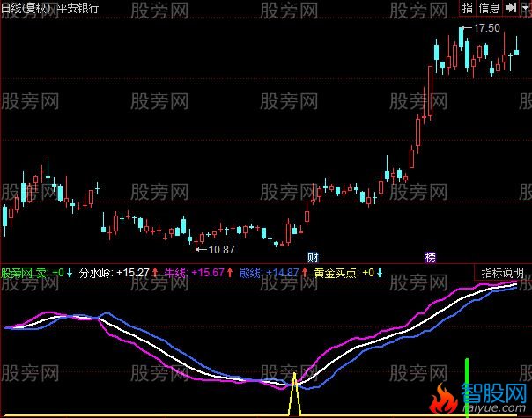This screenshot has height=418, width=532.
Task: Select the 熊线: +14.87 indicator value
Action: [x=269, y=273]
